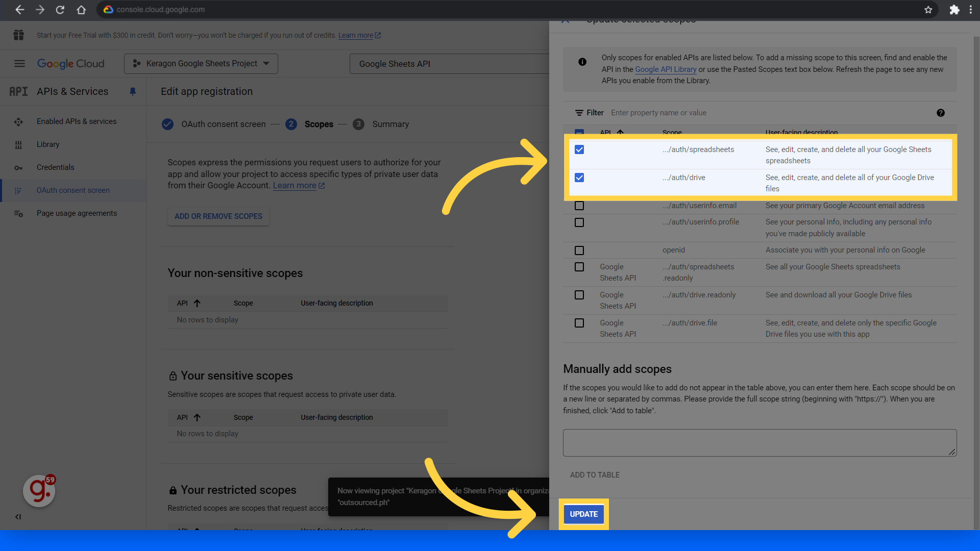Open browser three-dot menu
Image resolution: width=980 pixels, height=551 pixels.
coord(971,10)
